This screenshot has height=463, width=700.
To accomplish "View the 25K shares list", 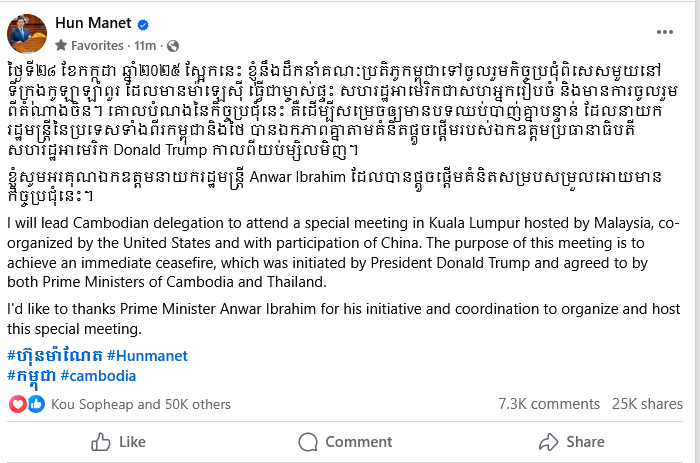I will [x=647, y=404].
